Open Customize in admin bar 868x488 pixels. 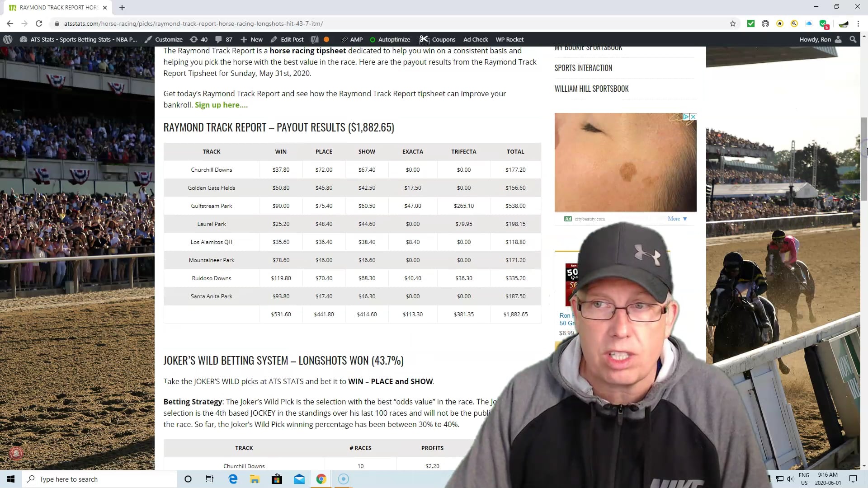tap(164, 39)
